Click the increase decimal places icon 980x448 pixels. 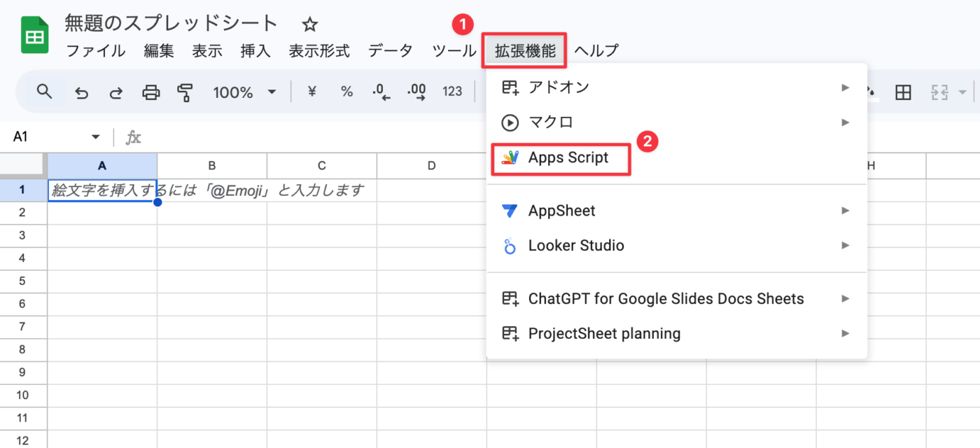tap(416, 92)
